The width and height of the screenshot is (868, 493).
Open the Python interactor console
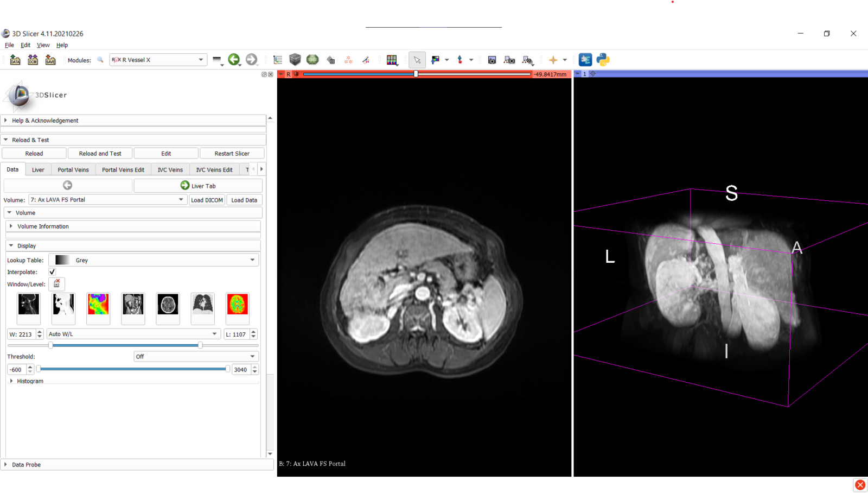(x=603, y=60)
